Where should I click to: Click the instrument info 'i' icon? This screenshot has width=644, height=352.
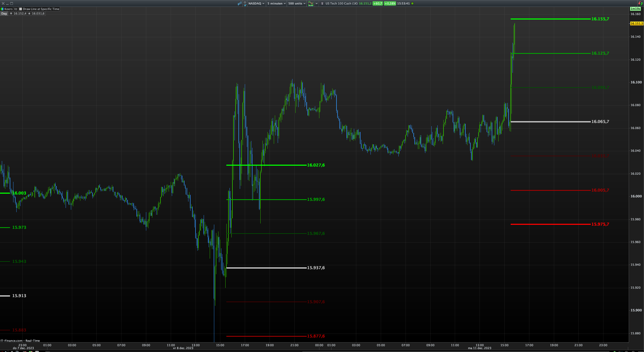tap(322, 3)
